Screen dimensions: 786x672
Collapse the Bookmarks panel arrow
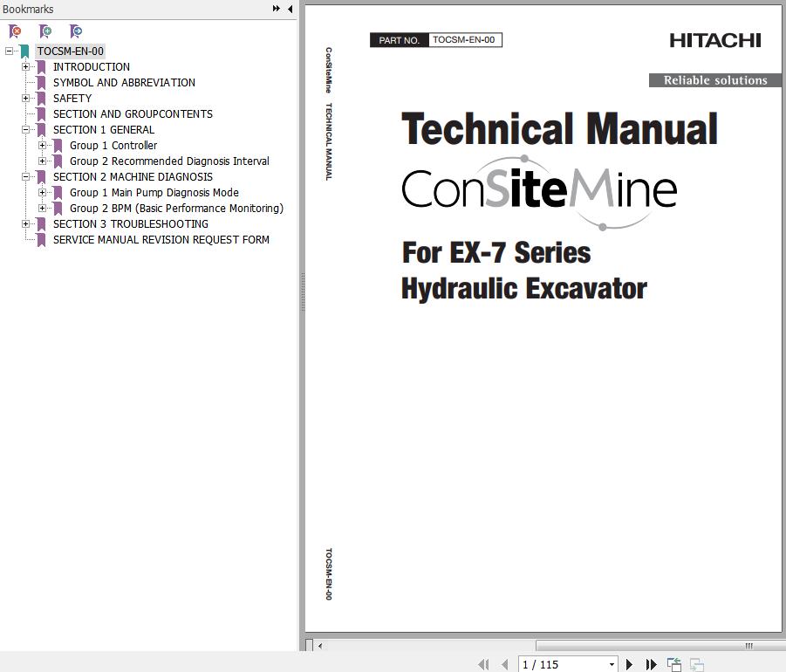tap(290, 9)
